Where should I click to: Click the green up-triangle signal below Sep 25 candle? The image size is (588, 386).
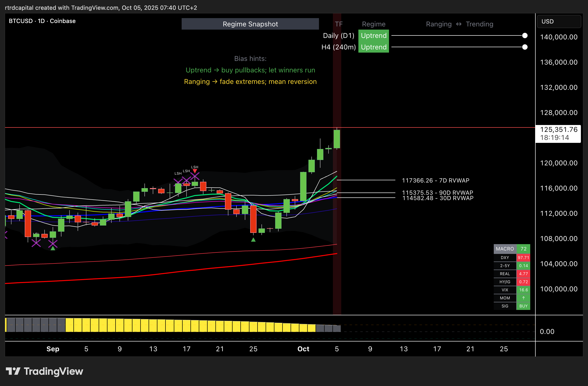[253, 240]
